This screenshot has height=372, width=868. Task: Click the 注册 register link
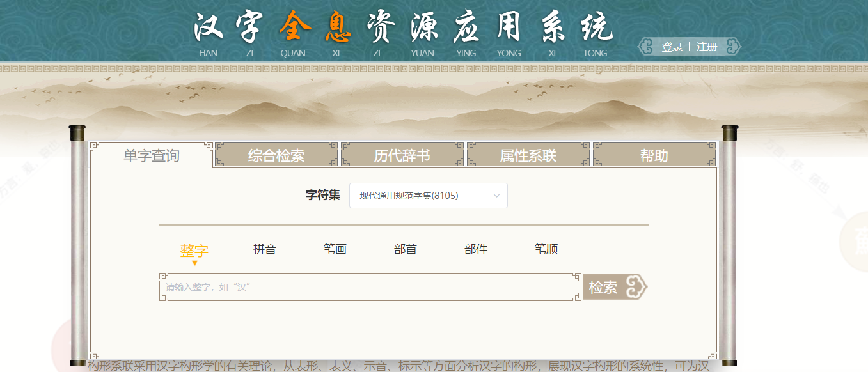(707, 47)
